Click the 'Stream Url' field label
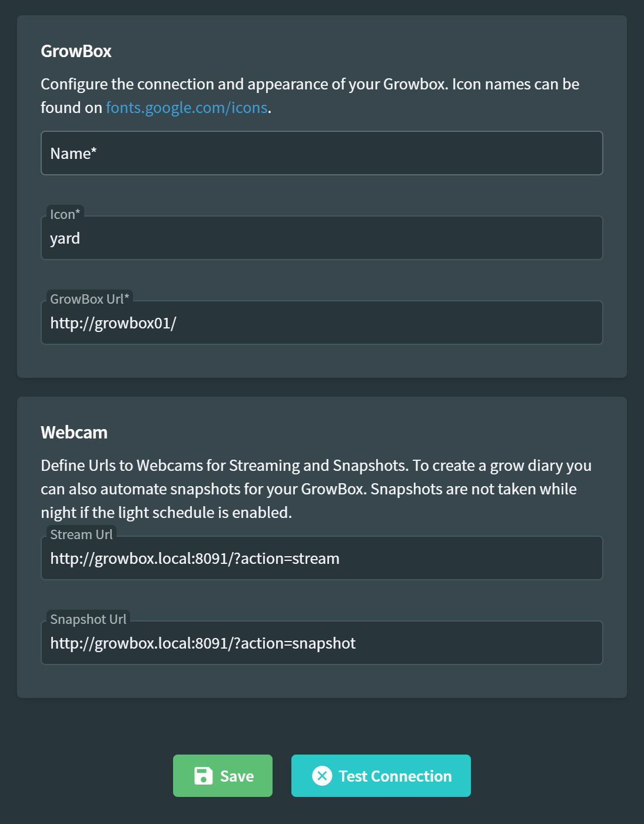This screenshot has width=644, height=824. pyautogui.click(x=81, y=534)
